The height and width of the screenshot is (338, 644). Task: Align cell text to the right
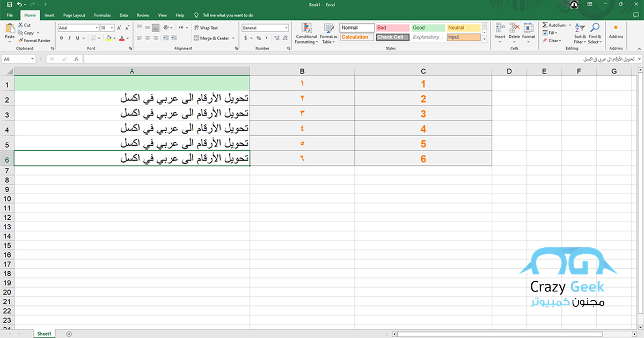[x=156, y=38]
